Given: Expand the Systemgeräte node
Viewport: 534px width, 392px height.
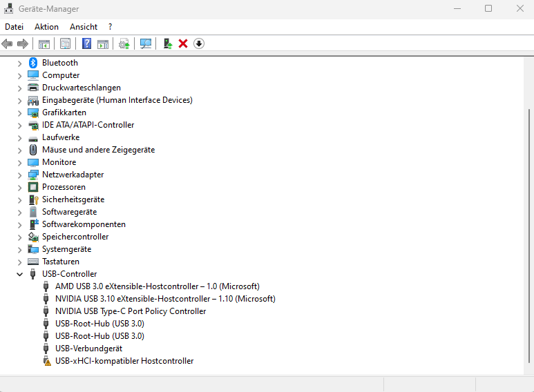Looking at the screenshot, I should (x=19, y=249).
